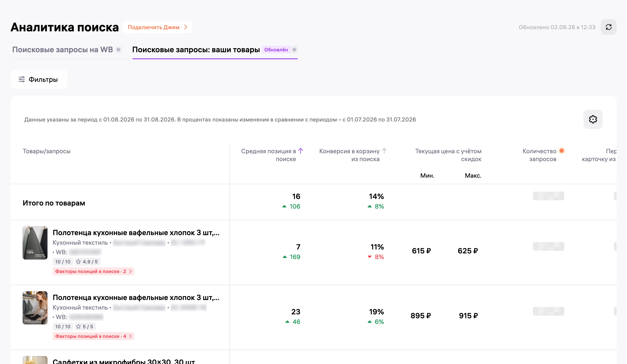The height and width of the screenshot is (364, 627).
Task: Select Поисковые запросы: ваши товары tab
Action: click(196, 49)
